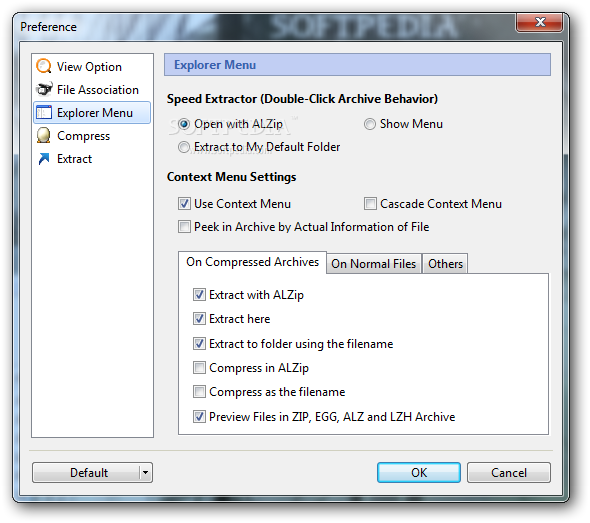Select the File Association label in sidebar
The height and width of the screenshot is (523, 590).
[x=98, y=90]
